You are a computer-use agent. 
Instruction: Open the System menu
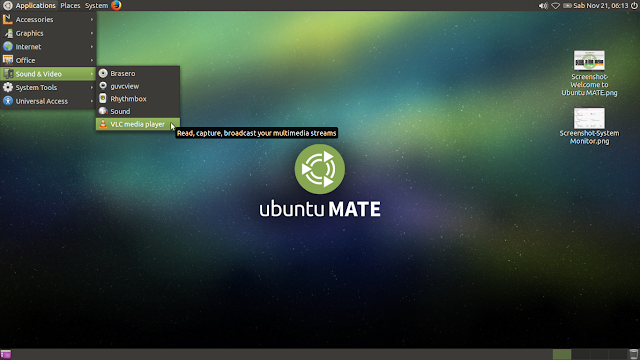(96, 6)
